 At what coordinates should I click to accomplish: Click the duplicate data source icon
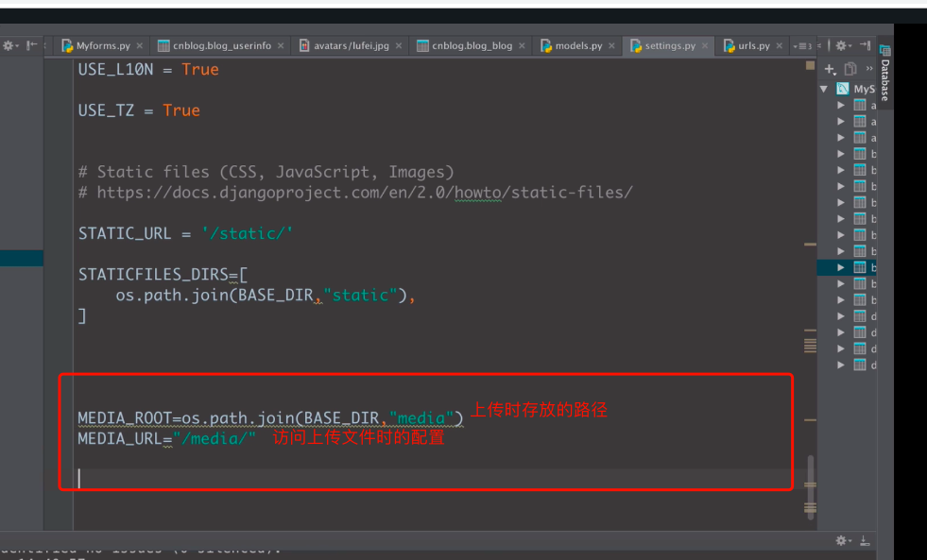tap(850, 69)
